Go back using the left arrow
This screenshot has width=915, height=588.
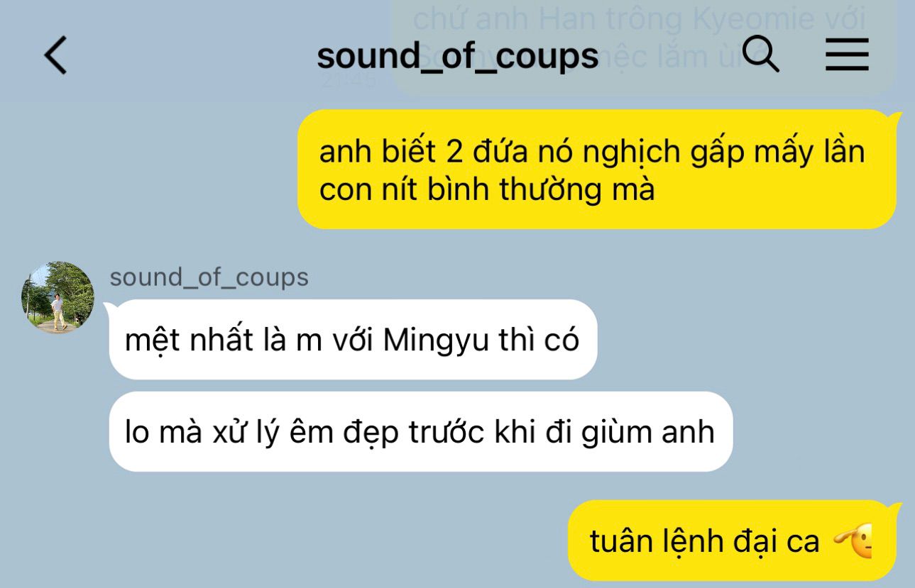click(55, 55)
